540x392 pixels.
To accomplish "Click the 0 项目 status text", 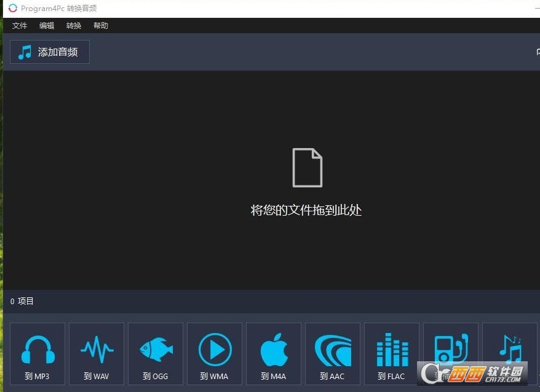I will click(x=22, y=302).
